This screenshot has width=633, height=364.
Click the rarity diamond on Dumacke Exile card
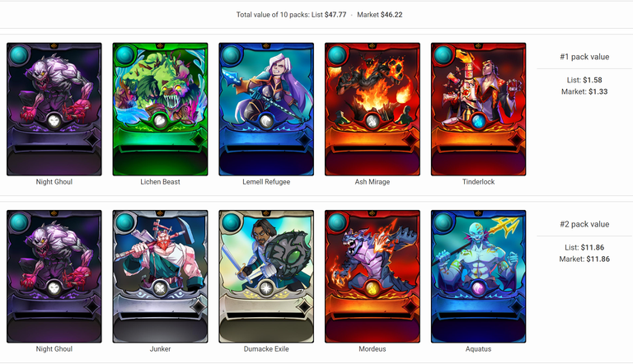(x=304, y=307)
